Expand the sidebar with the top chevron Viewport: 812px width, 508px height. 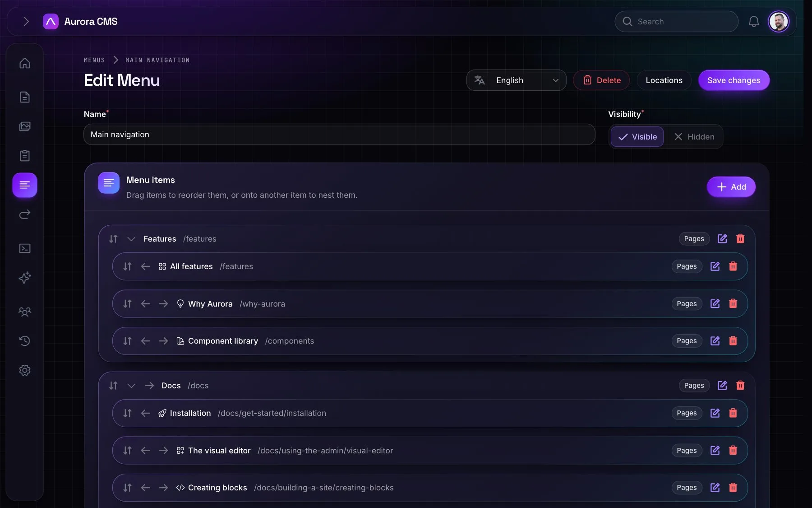click(x=26, y=22)
